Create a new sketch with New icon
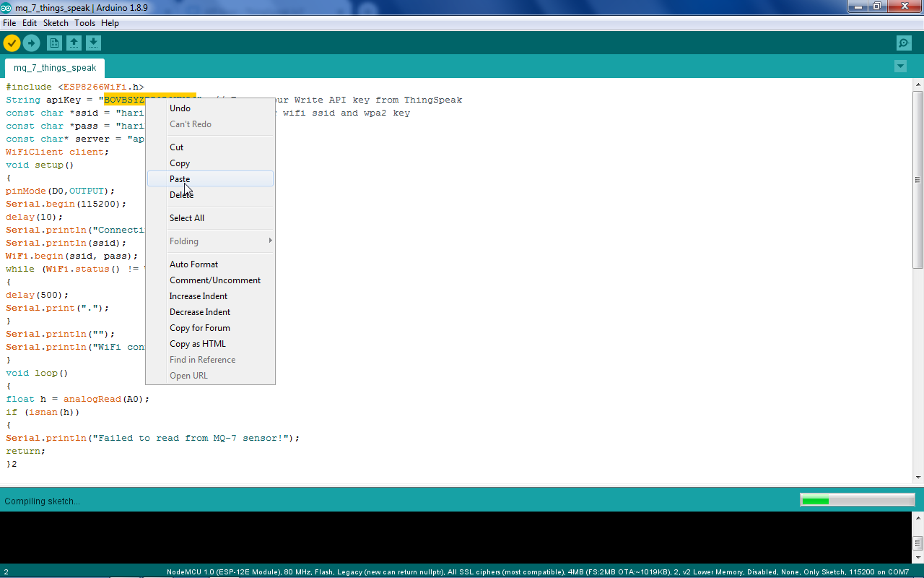 [x=54, y=43]
